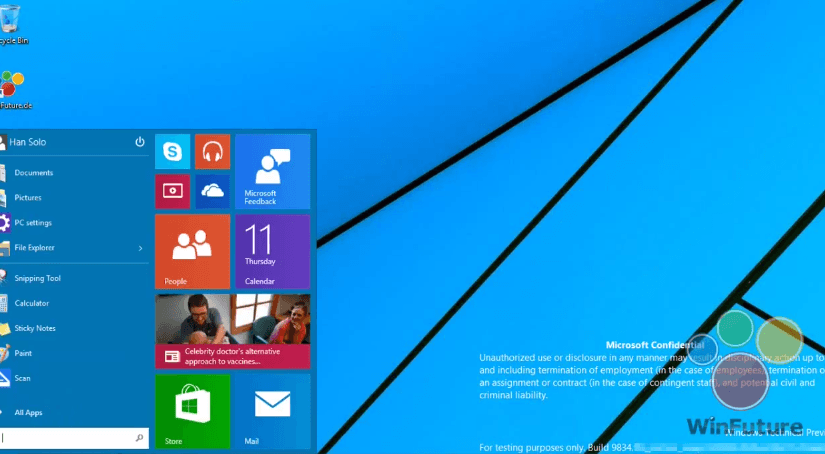Click the Calculator icon
The height and width of the screenshot is (454, 825).
tap(3, 303)
